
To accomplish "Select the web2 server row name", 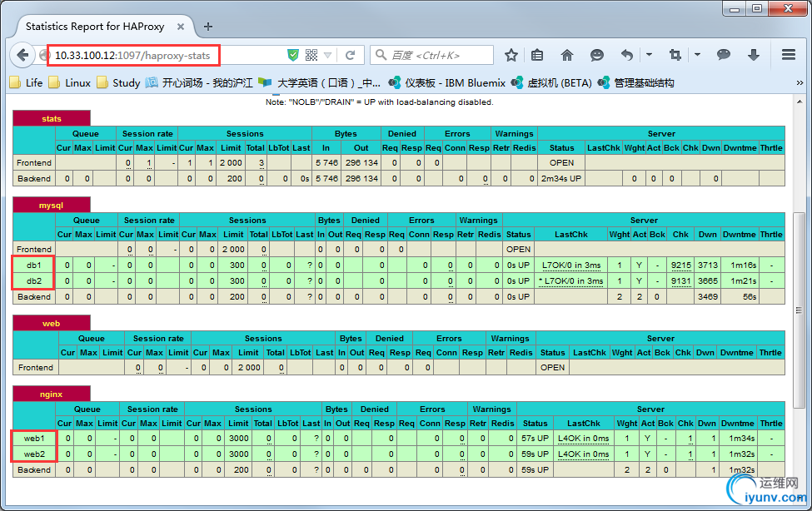I will 34,454.
